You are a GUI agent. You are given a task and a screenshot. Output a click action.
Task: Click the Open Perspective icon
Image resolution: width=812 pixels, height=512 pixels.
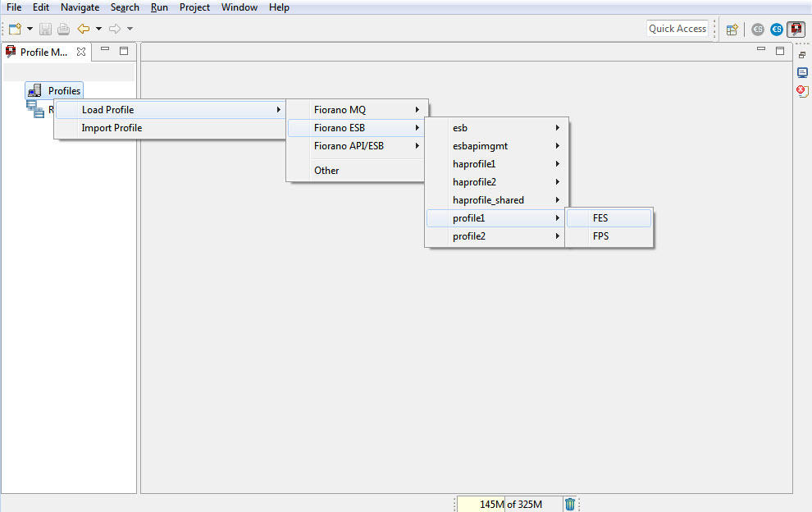732,30
